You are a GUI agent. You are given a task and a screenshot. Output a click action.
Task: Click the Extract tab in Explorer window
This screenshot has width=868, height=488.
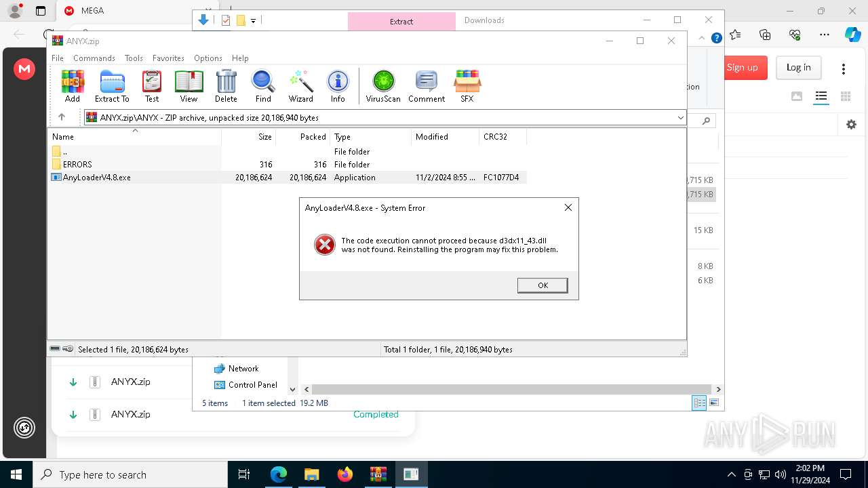[x=401, y=22]
